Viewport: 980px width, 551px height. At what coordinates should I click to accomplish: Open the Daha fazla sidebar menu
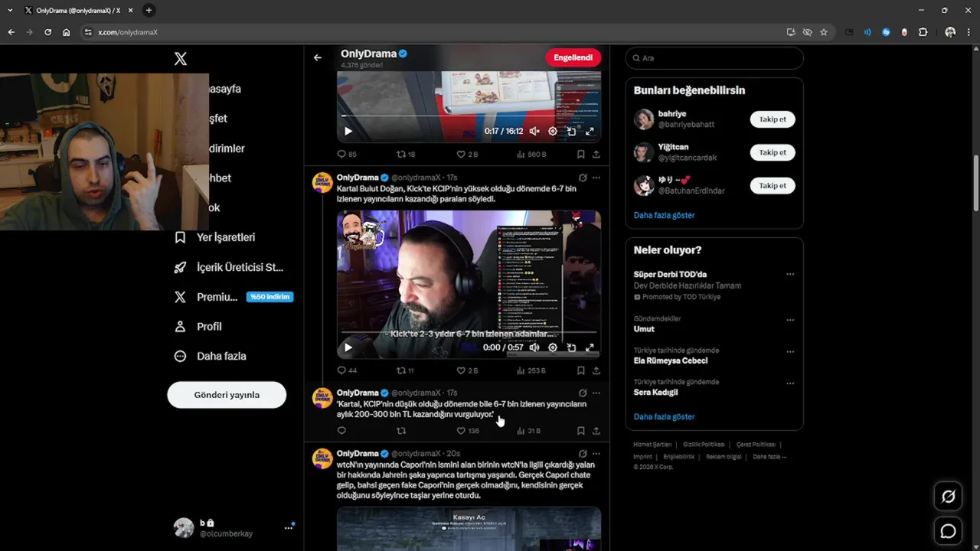211,356
